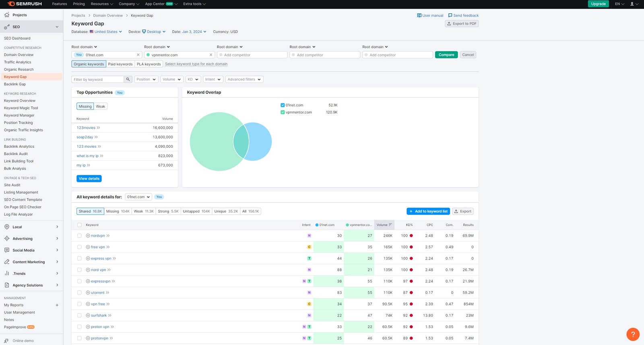Image resolution: width=644 pixels, height=345 pixels.
Task: Click the Semrush logo
Action: 25,4
